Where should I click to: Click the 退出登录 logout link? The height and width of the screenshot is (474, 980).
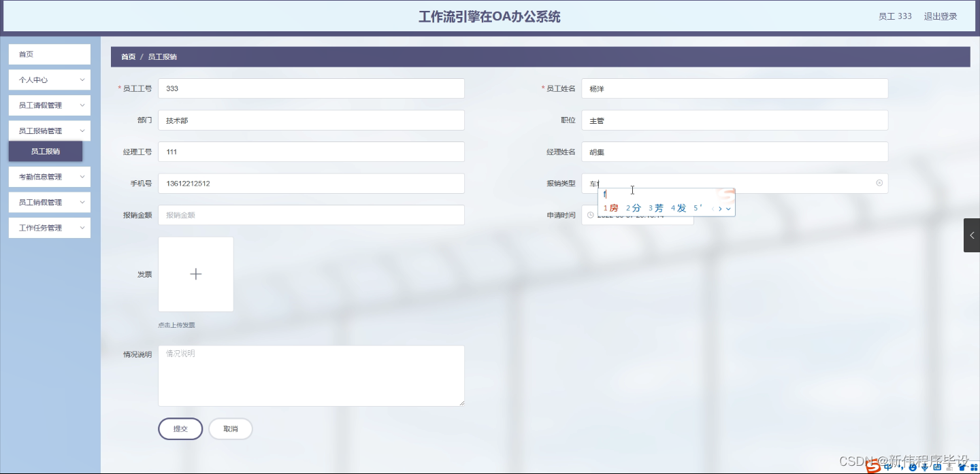click(x=940, y=16)
